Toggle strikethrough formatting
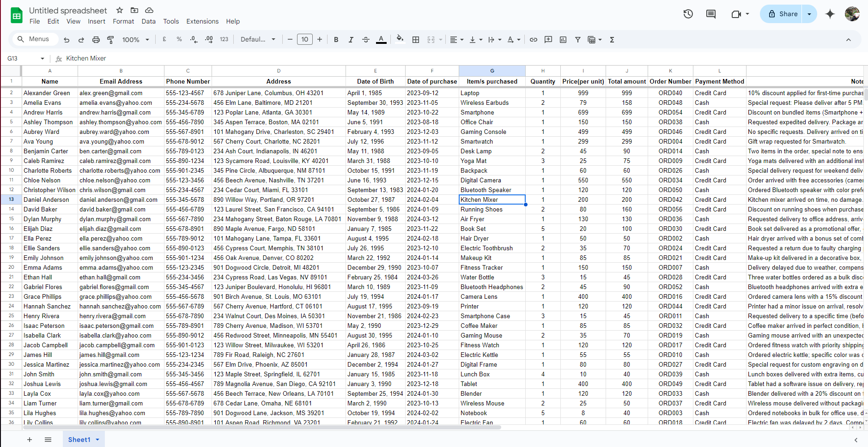Image resolution: width=868 pixels, height=447 pixels. (366, 40)
